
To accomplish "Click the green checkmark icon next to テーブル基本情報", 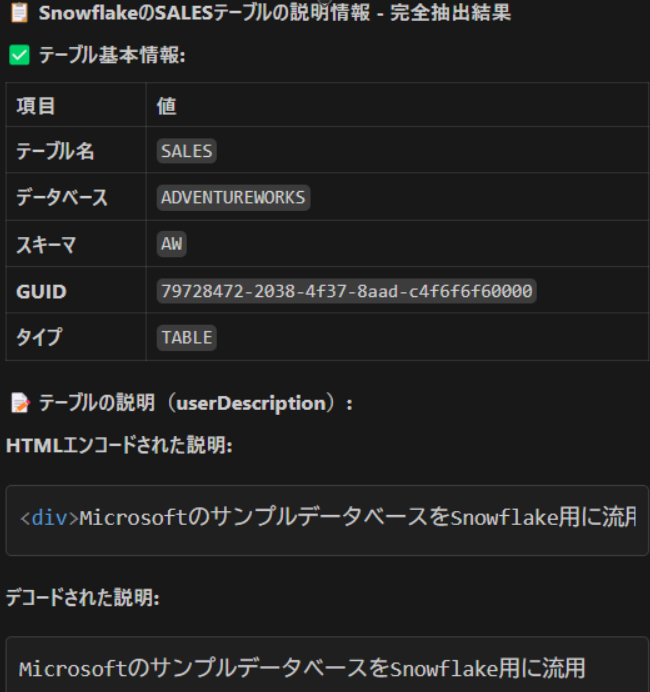I will 19,55.
